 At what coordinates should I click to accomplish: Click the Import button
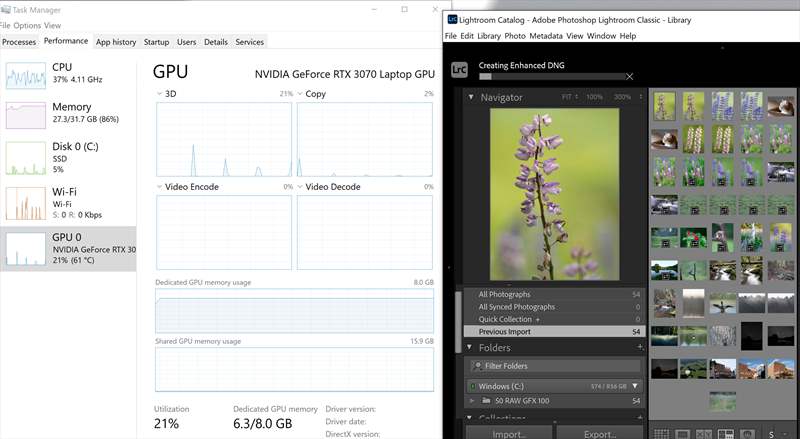tap(508, 433)
